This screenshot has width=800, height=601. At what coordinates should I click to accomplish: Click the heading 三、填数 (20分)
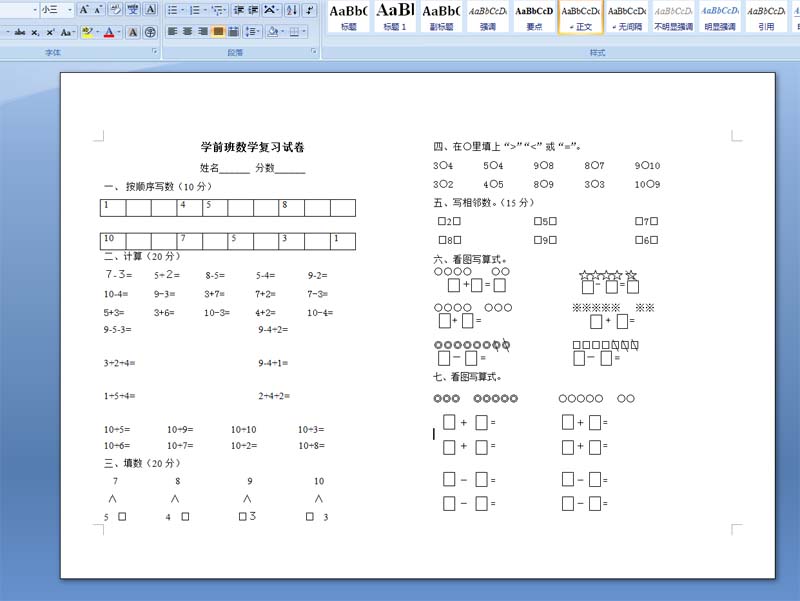(x=142, y=463)
